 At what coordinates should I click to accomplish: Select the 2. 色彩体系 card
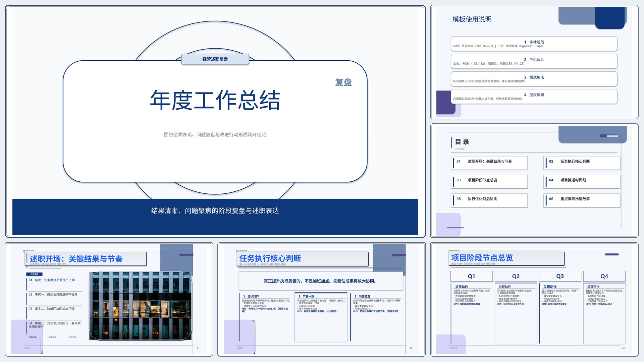pyautogui.click(x=534, y=61)
